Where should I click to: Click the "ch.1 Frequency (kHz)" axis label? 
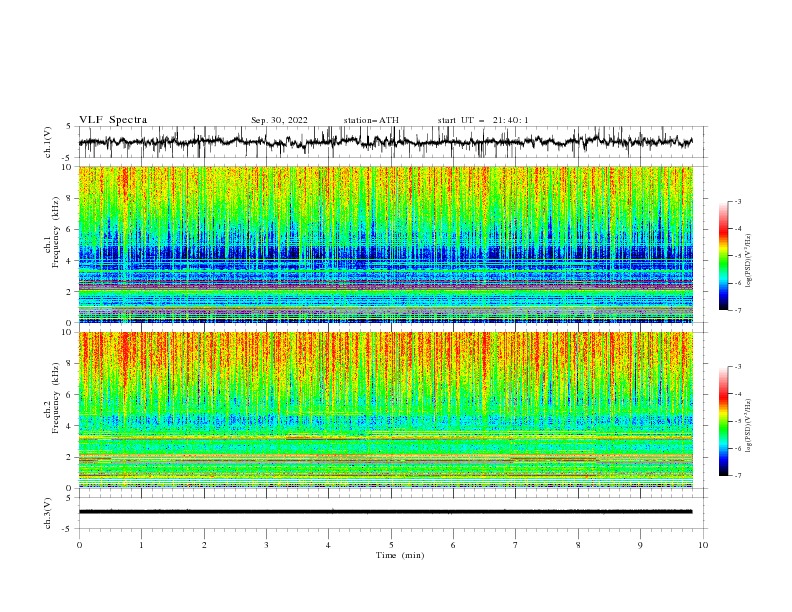52,233
